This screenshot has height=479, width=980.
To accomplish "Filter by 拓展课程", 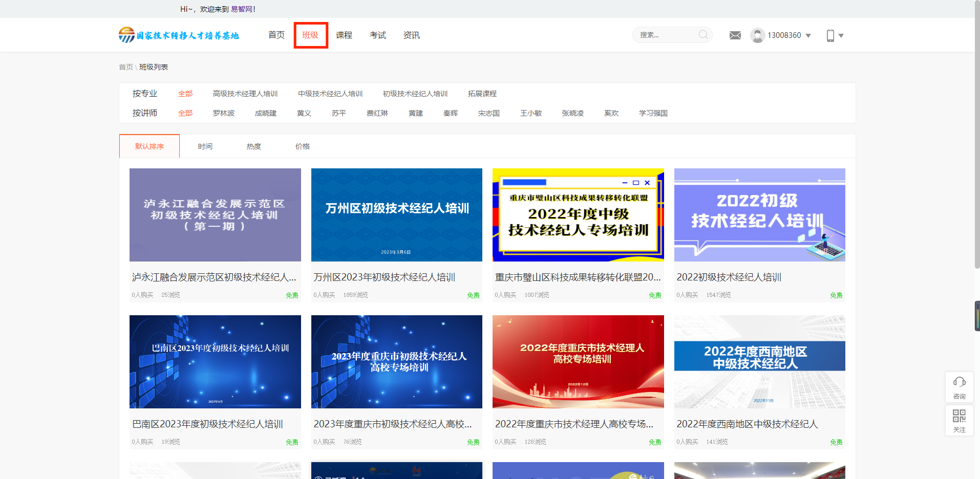I will point(482,94).
